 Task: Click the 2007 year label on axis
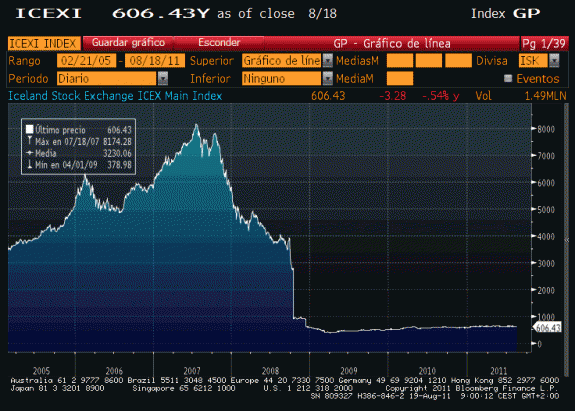(x=192, y=371)
